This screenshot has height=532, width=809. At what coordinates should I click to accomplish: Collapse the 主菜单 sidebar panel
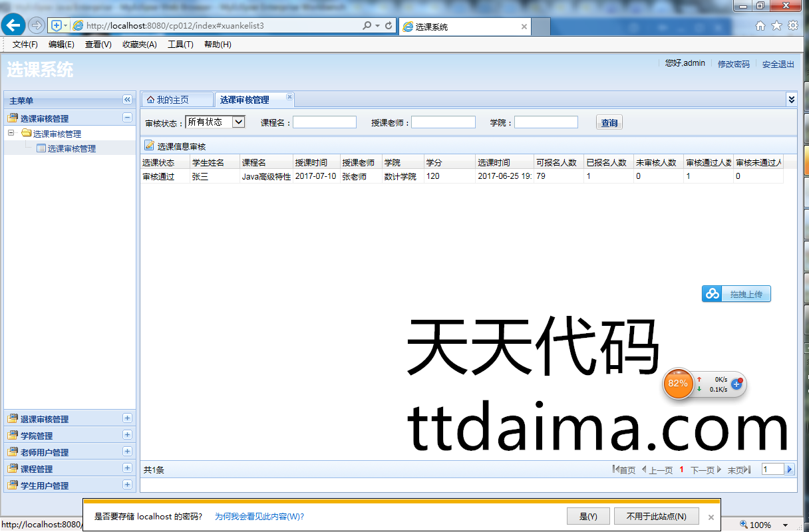point(127,100)
